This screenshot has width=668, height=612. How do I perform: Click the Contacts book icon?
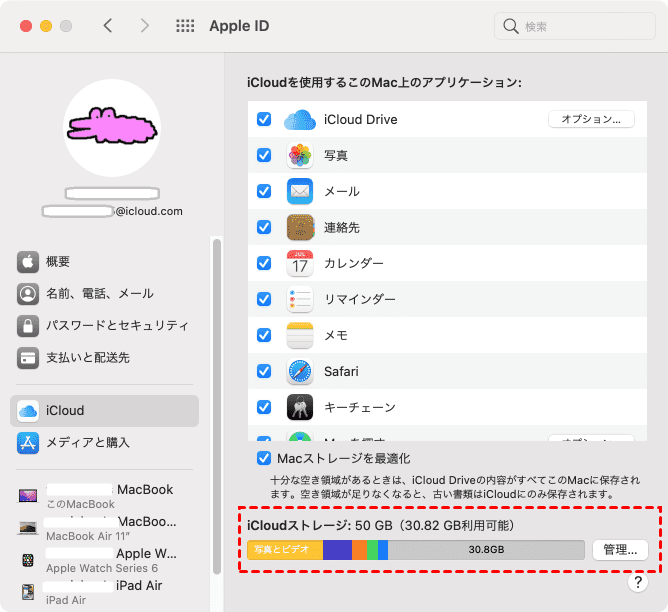tap(300, 227)
